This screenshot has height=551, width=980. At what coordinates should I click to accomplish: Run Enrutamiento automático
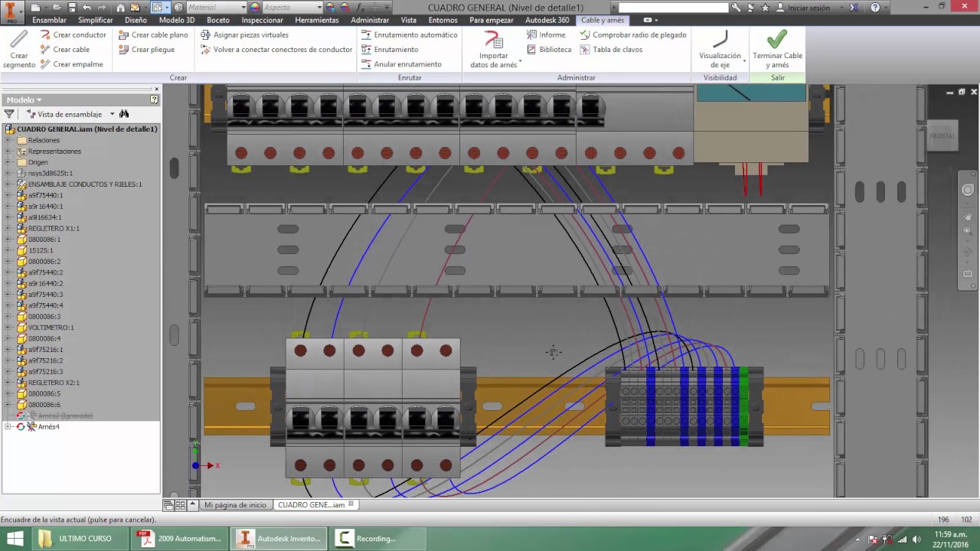(x=410, y=35)
